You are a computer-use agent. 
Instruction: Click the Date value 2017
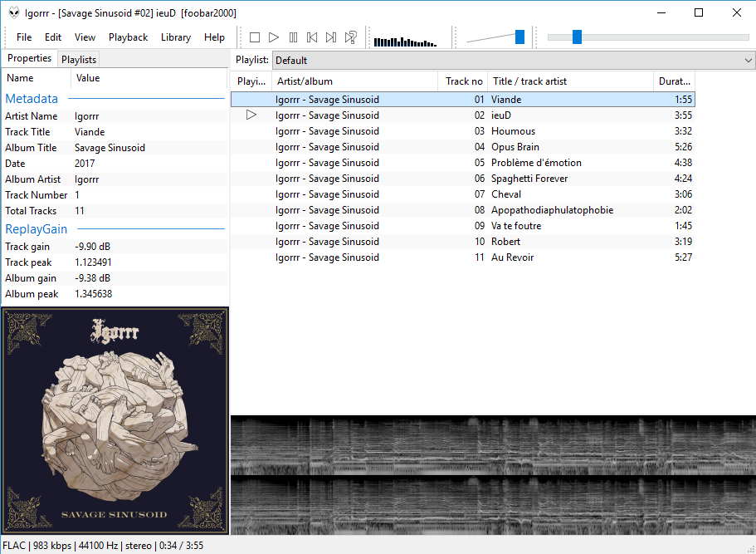pyautogui.click(x=85, y=164)
